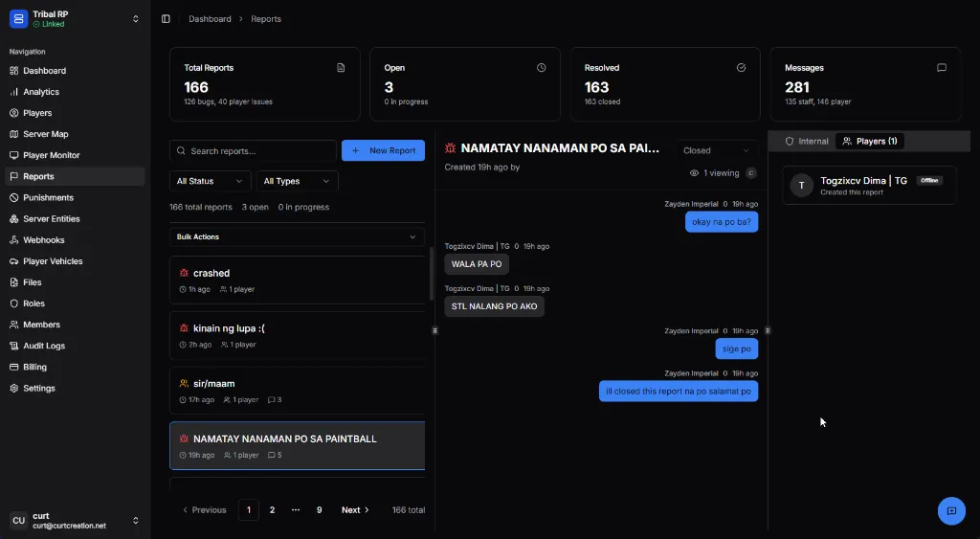
Task: Click the 'sige po' message bubble
Action: click(737, 348)
